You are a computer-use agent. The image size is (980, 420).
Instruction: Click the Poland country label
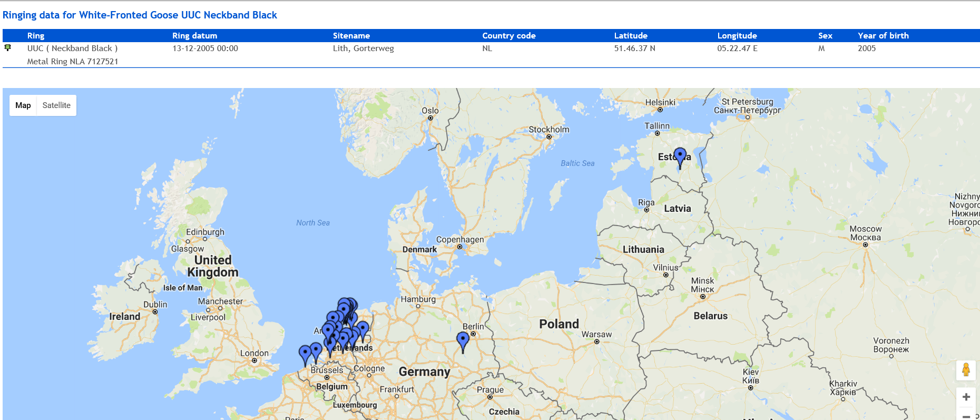[559, 324]
